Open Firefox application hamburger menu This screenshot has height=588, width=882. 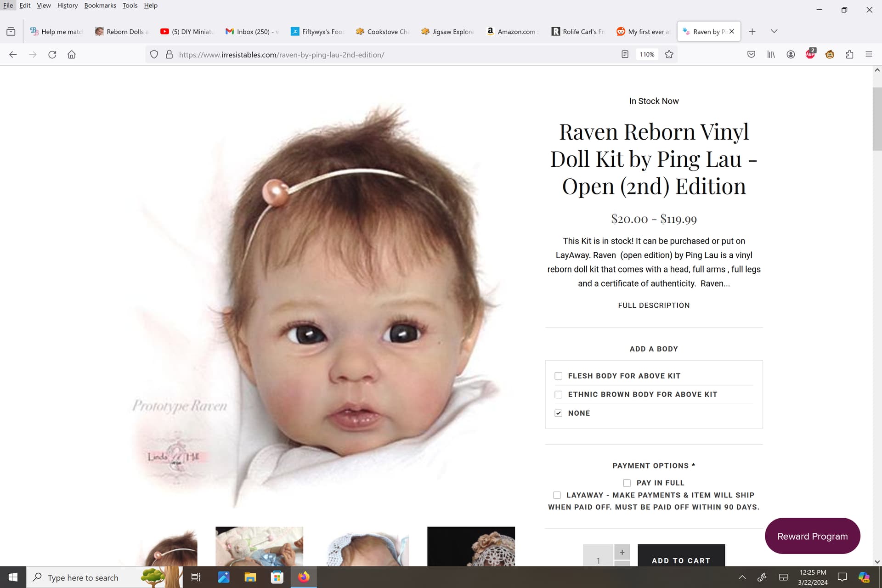point(869,54)
